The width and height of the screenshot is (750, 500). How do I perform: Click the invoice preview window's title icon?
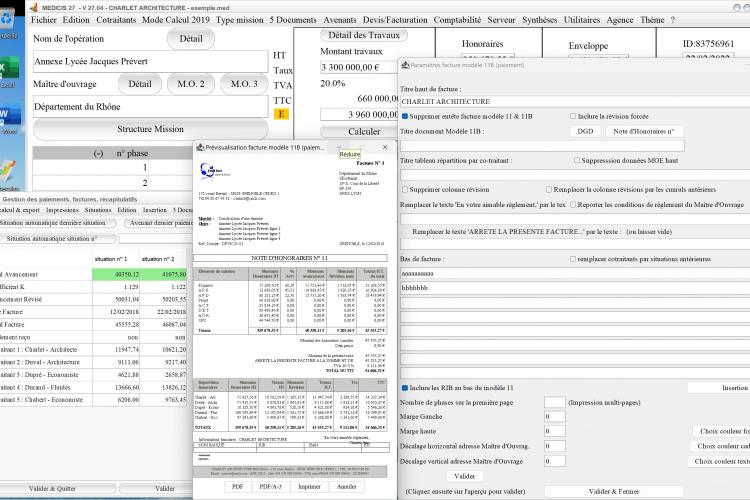pyautogui.click(x=200, y=147)
